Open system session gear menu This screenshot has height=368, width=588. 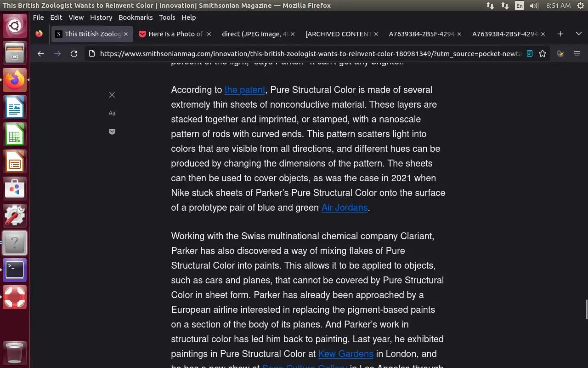tap(580, 6)
